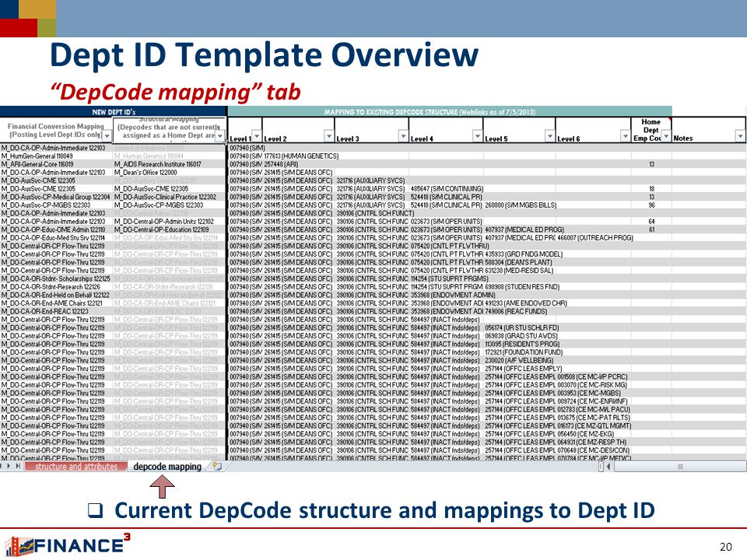Select cell '113095 (RESIDENT'S PROG)'
This screenshot has width=747, height=560.
point(522,344)
